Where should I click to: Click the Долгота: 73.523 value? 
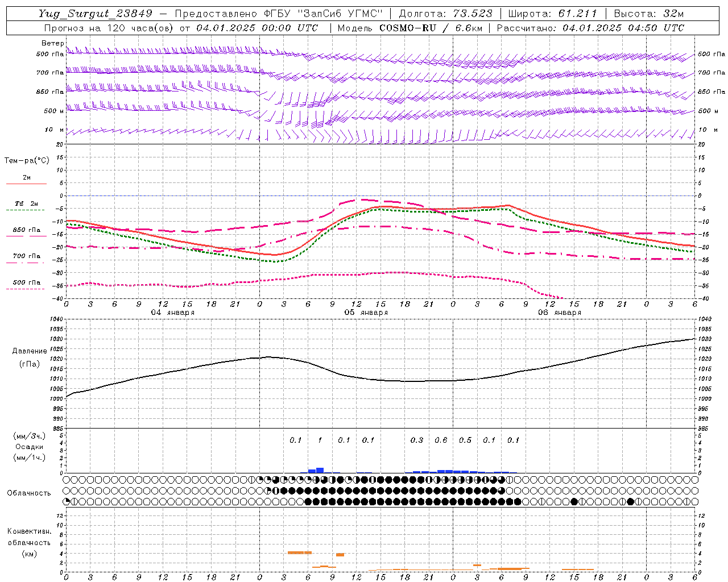tap(446, 14)
